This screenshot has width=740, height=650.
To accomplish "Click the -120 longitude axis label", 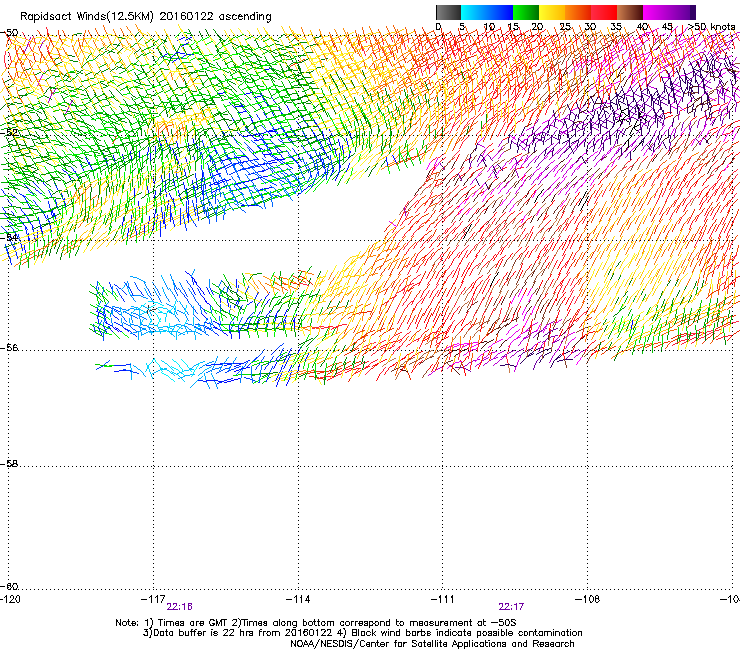I will (10, 599).
